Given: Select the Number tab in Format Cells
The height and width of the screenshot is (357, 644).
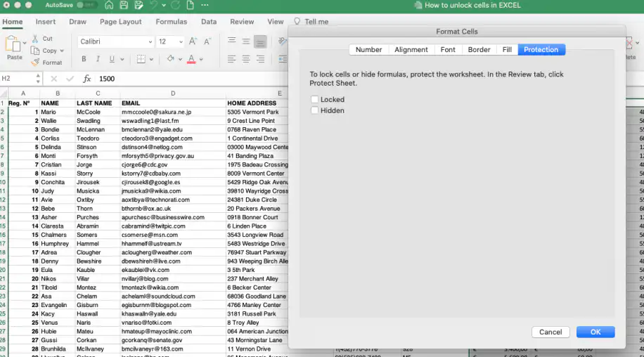Looking at the screenshot, I should [x=368, y=50].
